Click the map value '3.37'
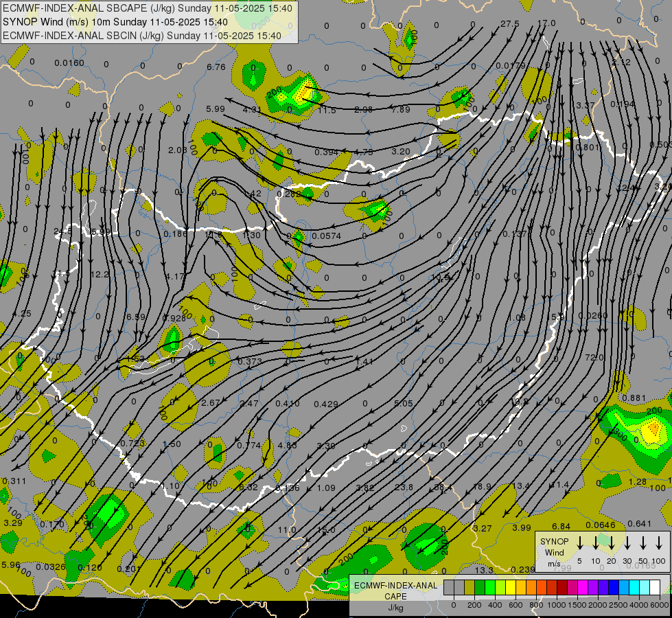672x618 pixels. pyautogui.click(x=585, y=105)
